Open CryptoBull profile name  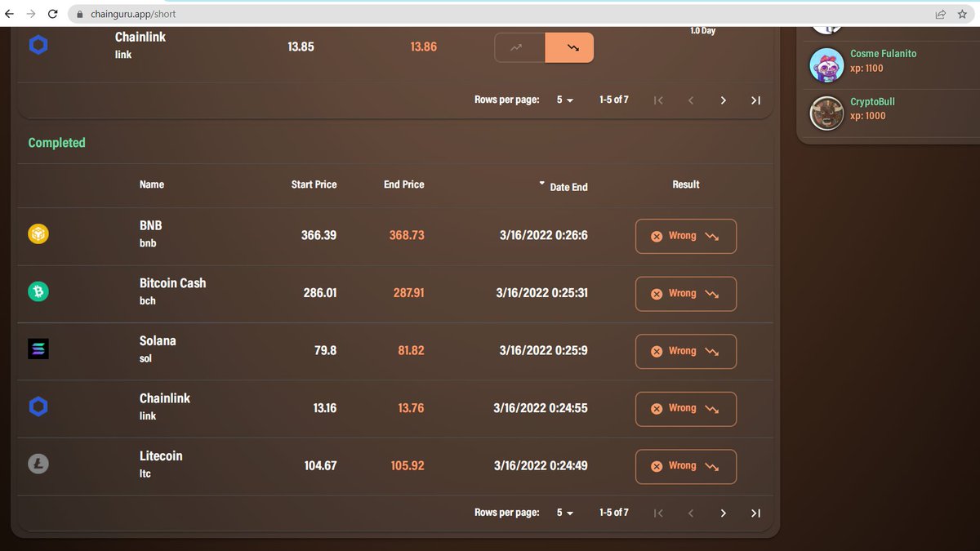873,101
